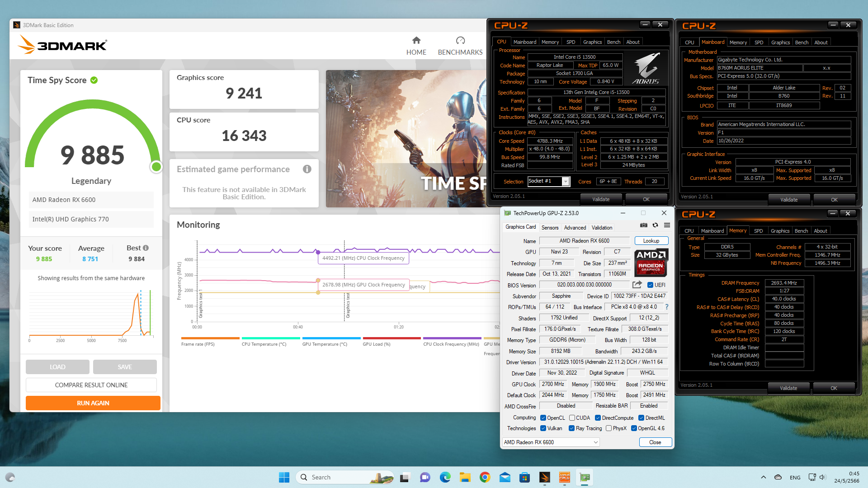Image resolution: width=868 pixels, height=488 pixels.
Task: Open the 3DMark BENCHMARKS gauge icon
Action: [460, 40]
